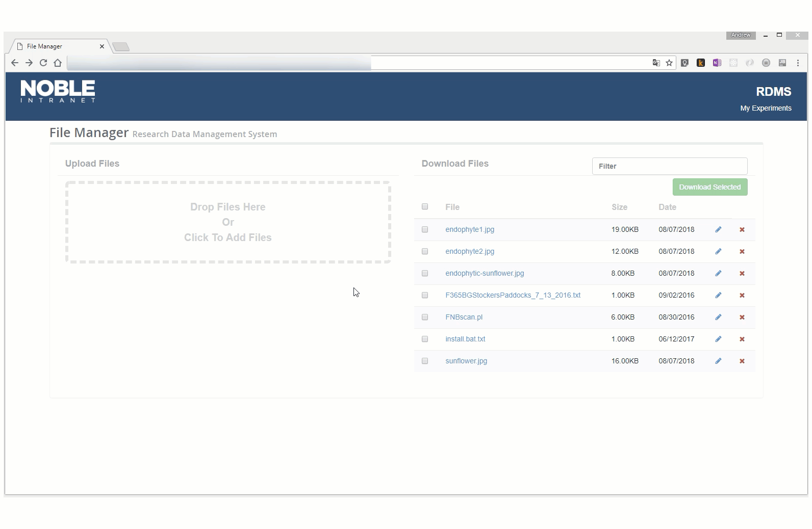Toggle the select-all checkbox in file header
The height and width of the screenshot is (529, 812).
425,206
